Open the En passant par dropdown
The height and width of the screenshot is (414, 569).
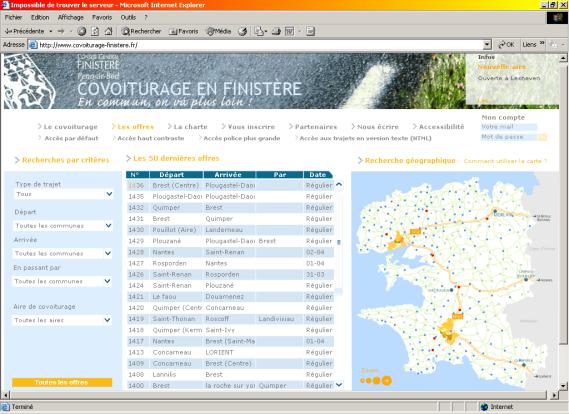pyautogui.click(x=62, y=281)
